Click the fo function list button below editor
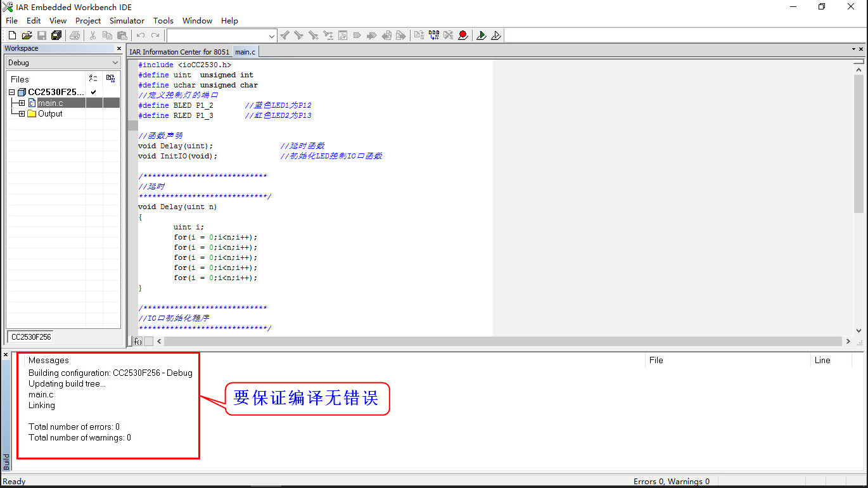Viewport: 868px width, 488px height. pos(137,341)
